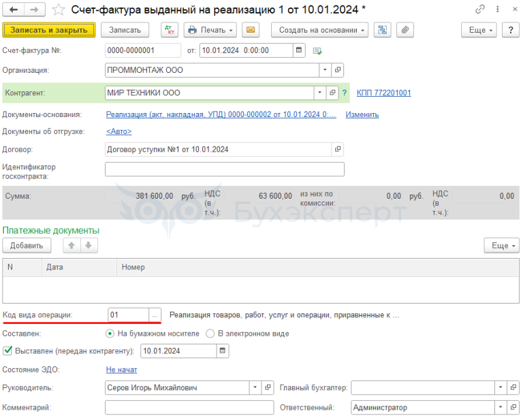The width and height of the screenshot is (523, 420).
Task: Open calendar picker for invoice date
Action: pos(299,50)
